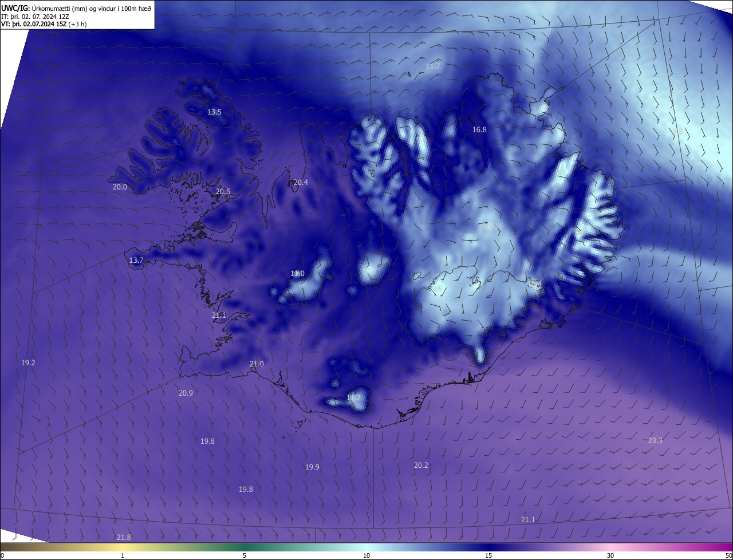Click the 0 tick on the colour scale
This screenshot has height=560, width=733.
point(2,555)
